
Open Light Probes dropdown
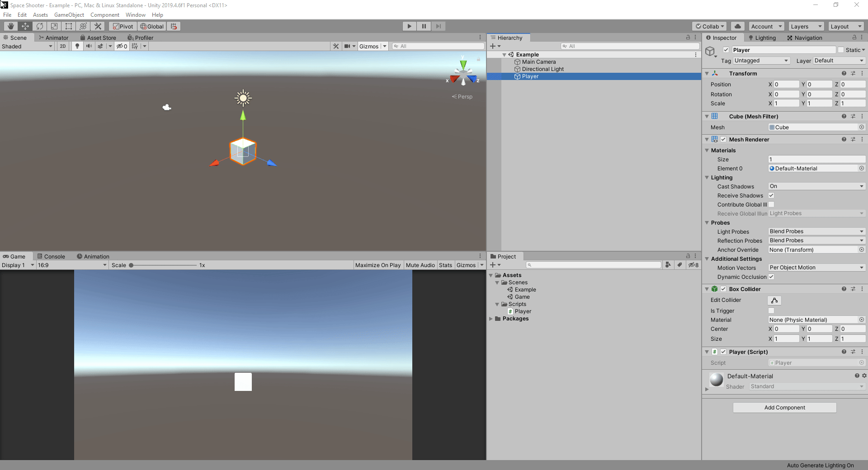[x=817, y=231]
